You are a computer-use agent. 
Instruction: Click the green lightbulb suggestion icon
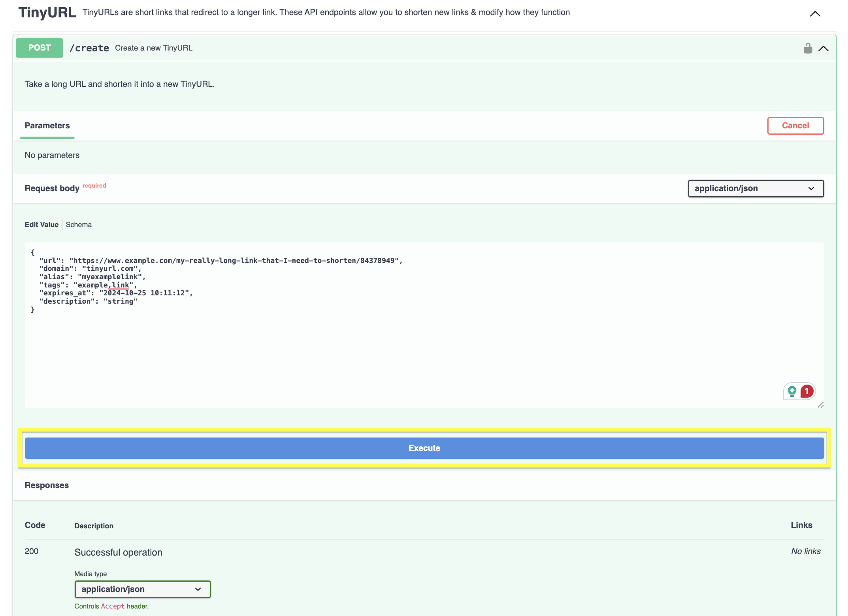click(x=792, y=391)
